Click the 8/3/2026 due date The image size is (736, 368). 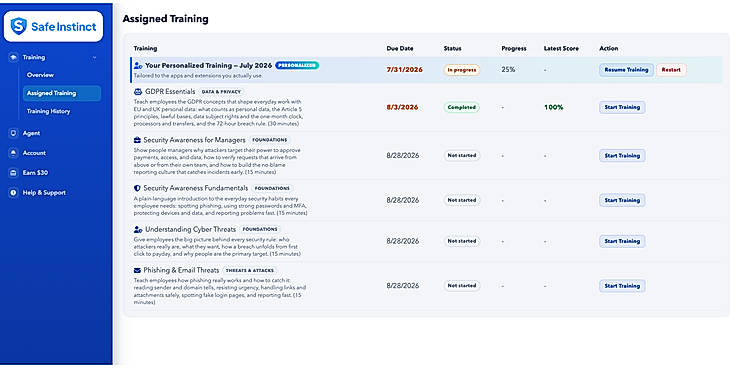click(x=402, y=107)
